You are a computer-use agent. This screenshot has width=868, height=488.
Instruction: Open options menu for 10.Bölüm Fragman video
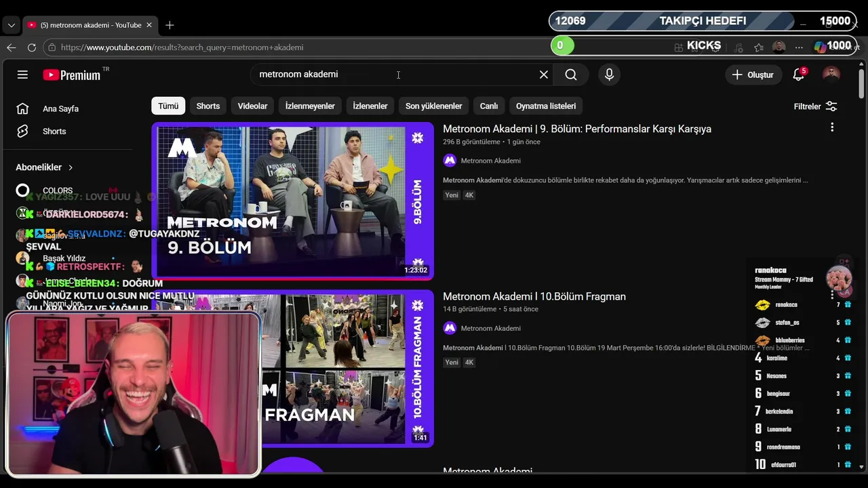click(x=832, y=295)
